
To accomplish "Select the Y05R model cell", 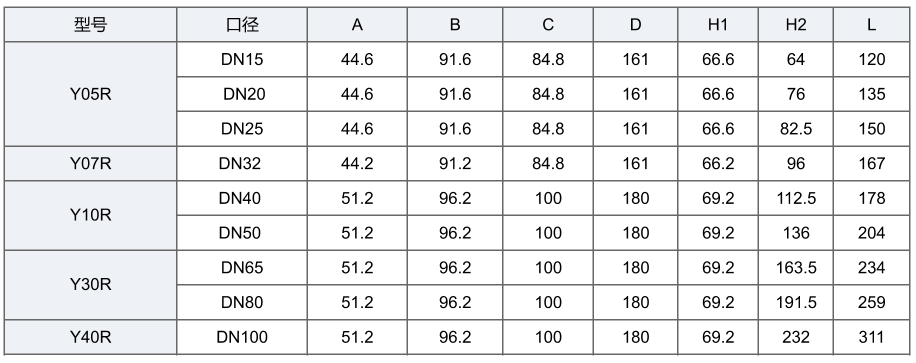I will 91,94.
